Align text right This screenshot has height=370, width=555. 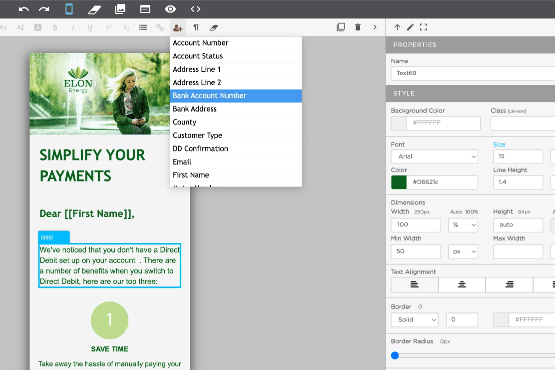(x=509, y=285)
